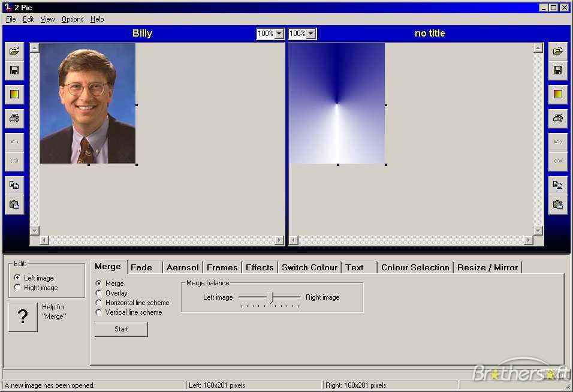Click the Start button
Viewport: 573px width, 392px height.
pyautogui.click(x=121, y=329)
